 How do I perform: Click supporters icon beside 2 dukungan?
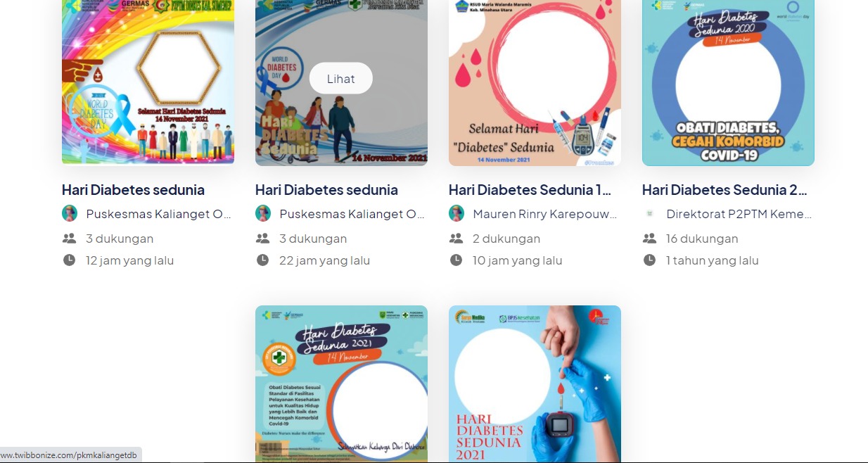pyautogui.click(x=456, y=239)
